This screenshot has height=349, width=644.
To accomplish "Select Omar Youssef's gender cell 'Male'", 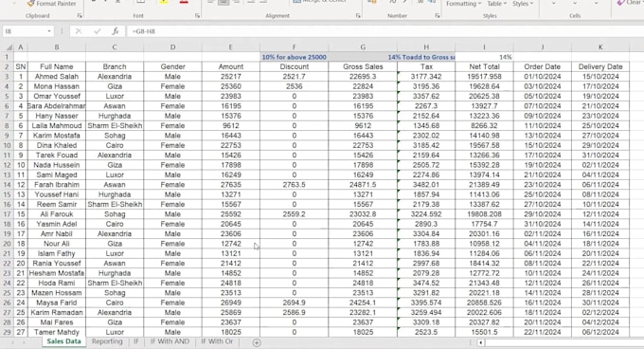I will (x=173, y=96).
